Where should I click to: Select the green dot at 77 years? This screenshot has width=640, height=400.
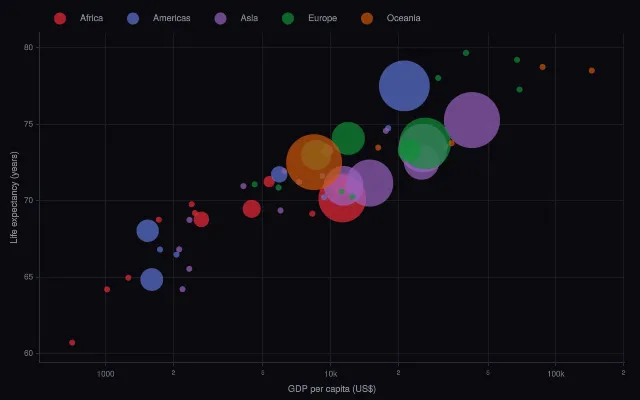520,89
